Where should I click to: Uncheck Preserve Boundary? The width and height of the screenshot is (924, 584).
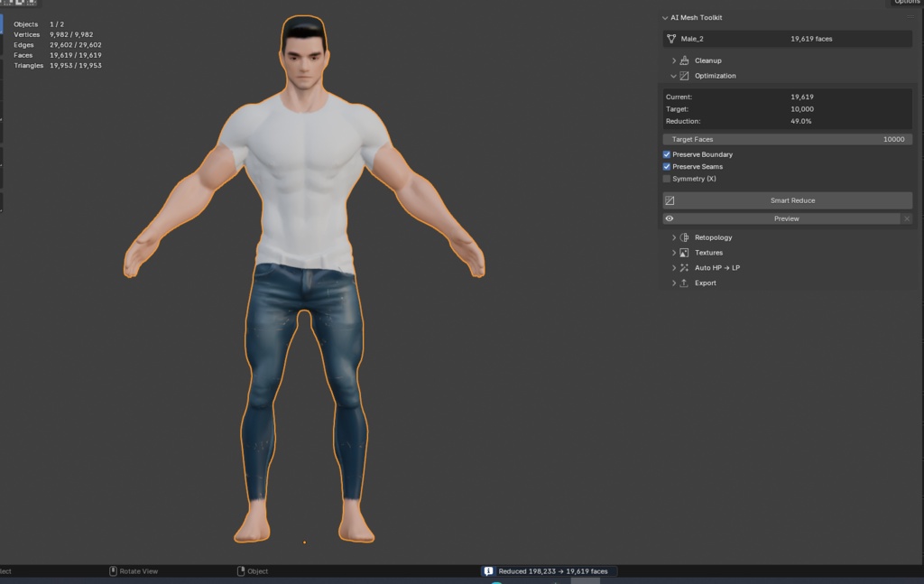point(667,154)
